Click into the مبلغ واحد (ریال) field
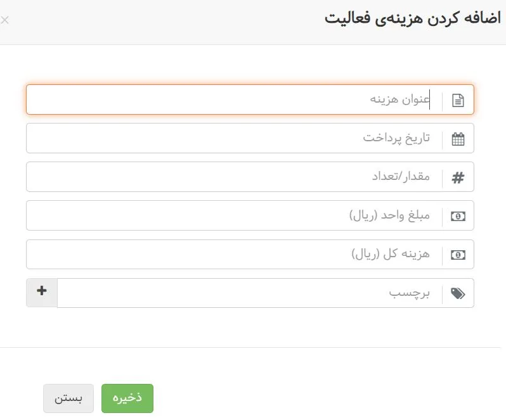The image size is (506, 420). click(x=235, y=216)
